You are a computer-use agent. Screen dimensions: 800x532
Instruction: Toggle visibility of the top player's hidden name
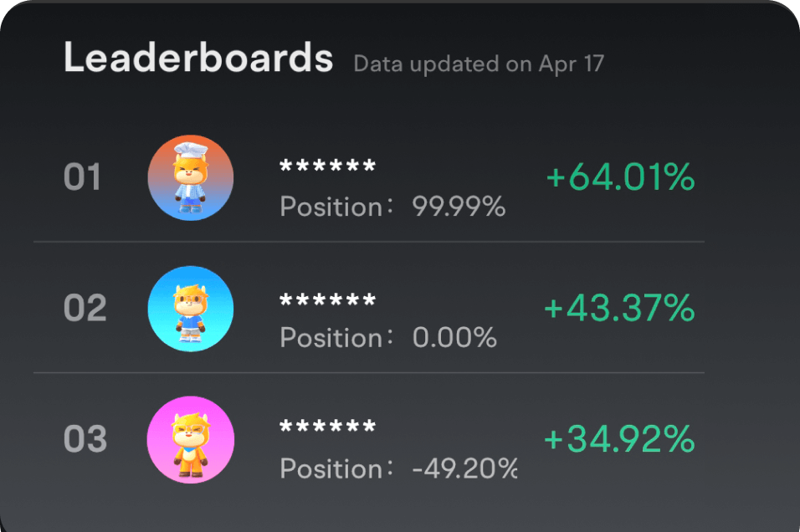pyautogui.click(x=326, y=165)
